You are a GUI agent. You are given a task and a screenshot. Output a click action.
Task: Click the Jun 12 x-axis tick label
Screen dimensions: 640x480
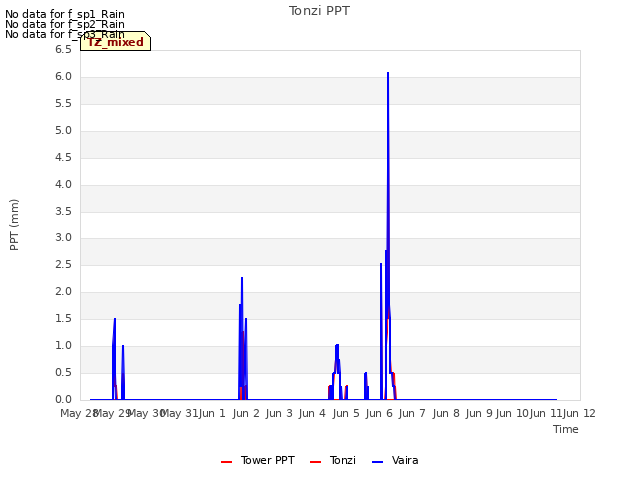pyautogui.click(x=580, y=413)
